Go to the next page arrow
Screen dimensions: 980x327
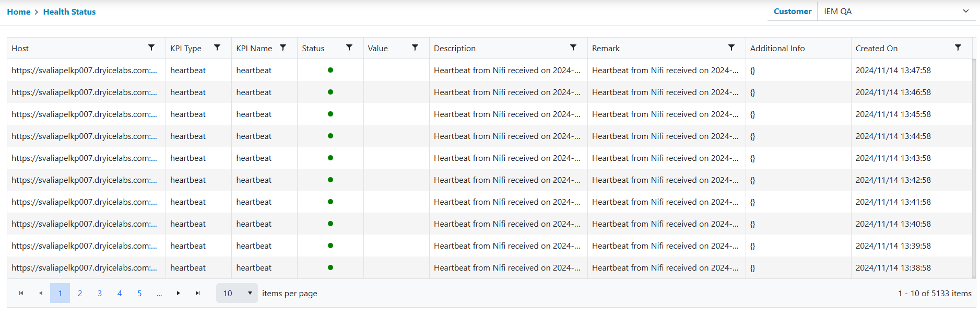coord(179,293)
